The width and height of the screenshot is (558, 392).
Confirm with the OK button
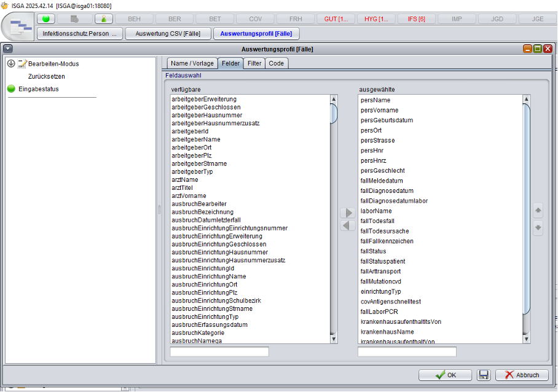(446, 375)
